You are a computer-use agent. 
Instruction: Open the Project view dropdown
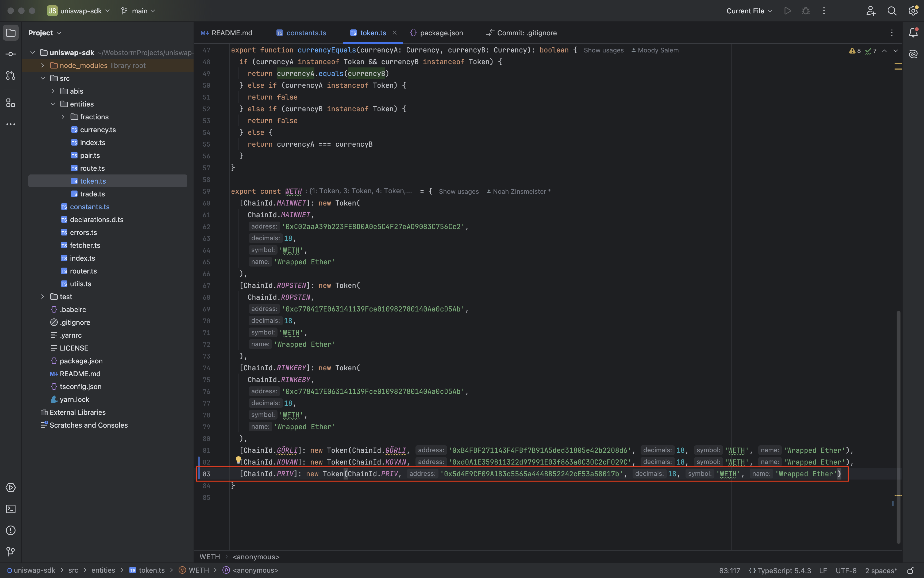tap(45, 33)
